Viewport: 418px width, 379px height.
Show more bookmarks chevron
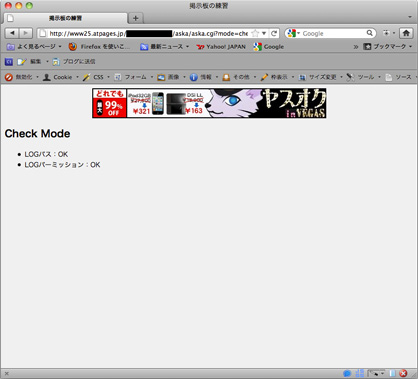pyautogui.click(x=356, y=47)
